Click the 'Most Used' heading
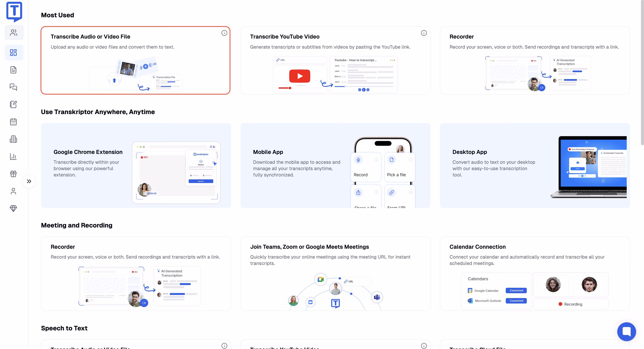 pos(57,15)
